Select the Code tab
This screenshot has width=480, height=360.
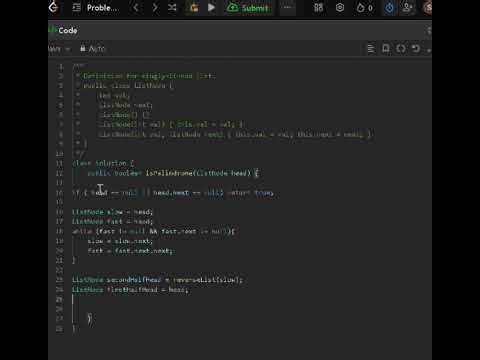63,31
